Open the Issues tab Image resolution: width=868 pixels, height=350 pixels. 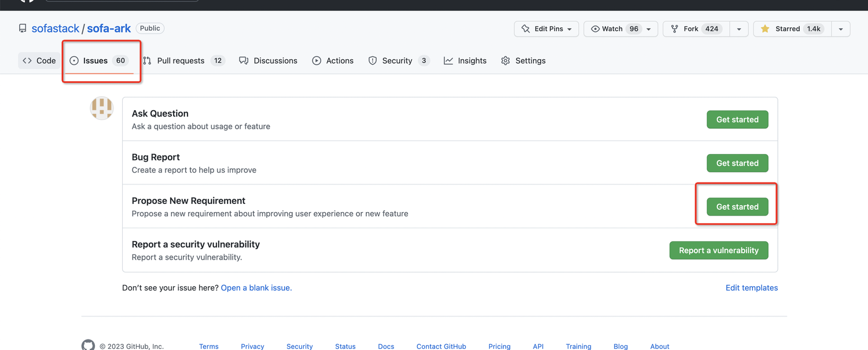[x=98, y=60]
